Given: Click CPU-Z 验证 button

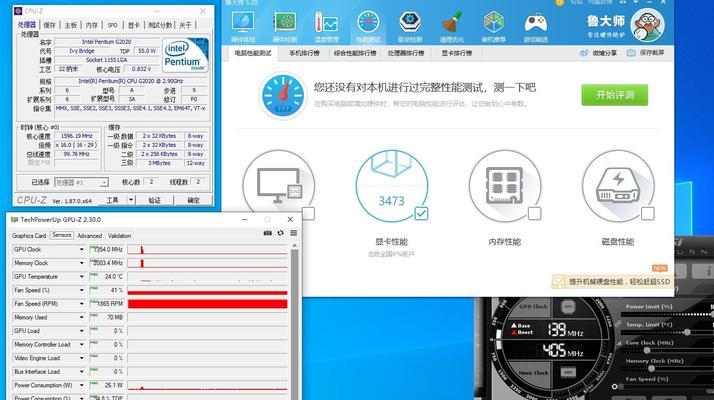Looking at the screenshot, I should click(155, 200).
